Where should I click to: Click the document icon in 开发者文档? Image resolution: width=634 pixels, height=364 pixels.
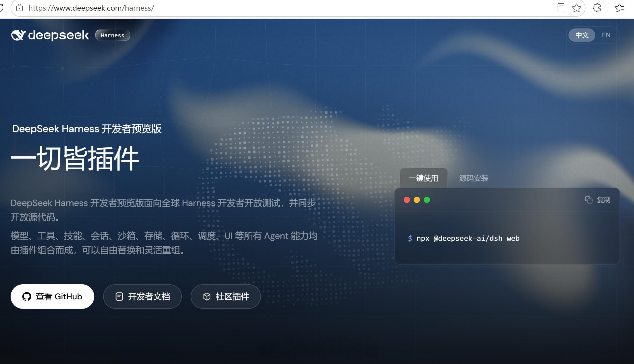tap(119, 297)
